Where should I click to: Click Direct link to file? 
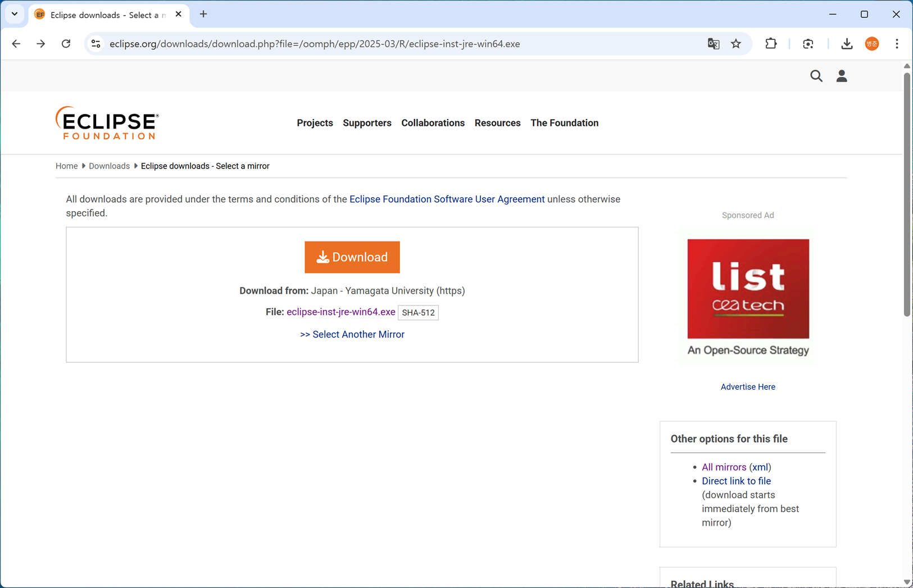[x=736, y=481]
